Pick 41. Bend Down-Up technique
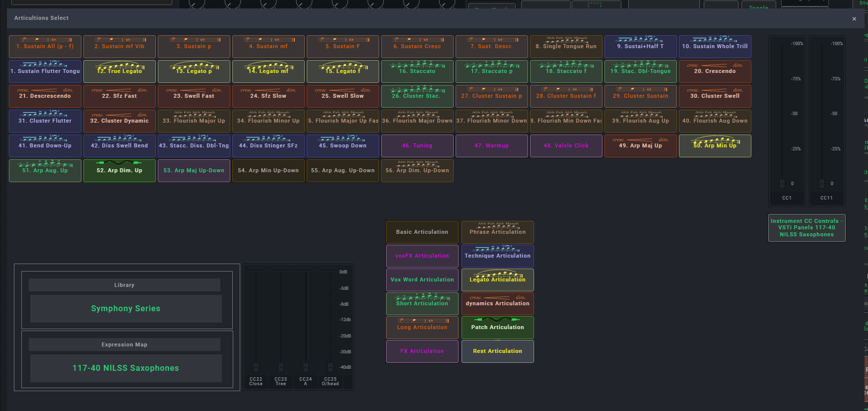This screenshot has height=411, width=868. [45, 146]
